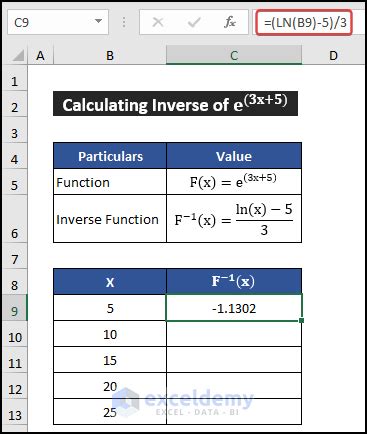
Task: Select the cell with X value 25
Action: tap(110, 412)
